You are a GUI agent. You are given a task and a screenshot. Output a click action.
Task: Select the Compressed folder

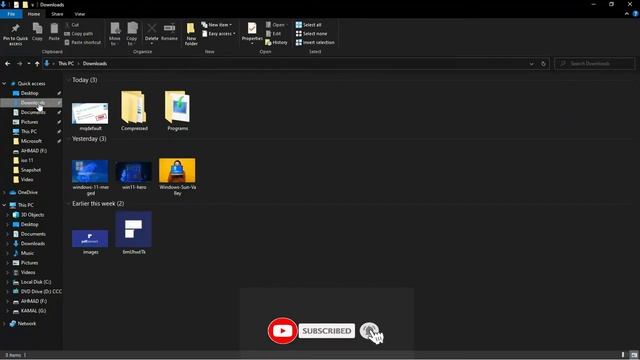[x=134, y=111]
